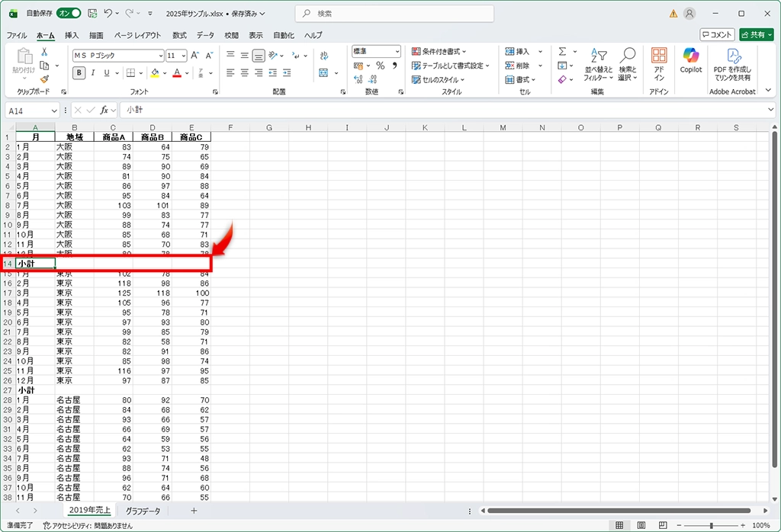Click the insert function fx icon
The height and width of the screenshot is (532, 781).
coord(104,111)
